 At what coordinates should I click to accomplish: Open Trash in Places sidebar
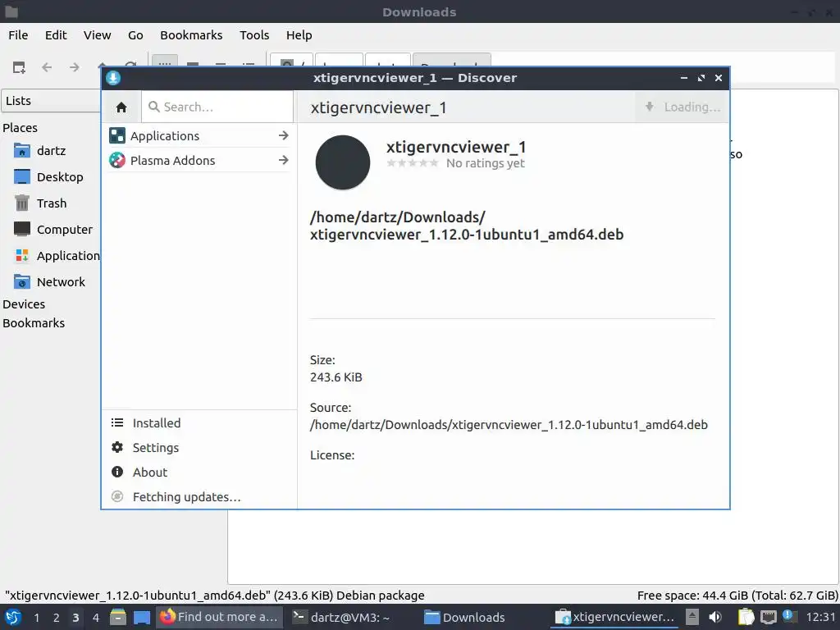tap(50, 203)
